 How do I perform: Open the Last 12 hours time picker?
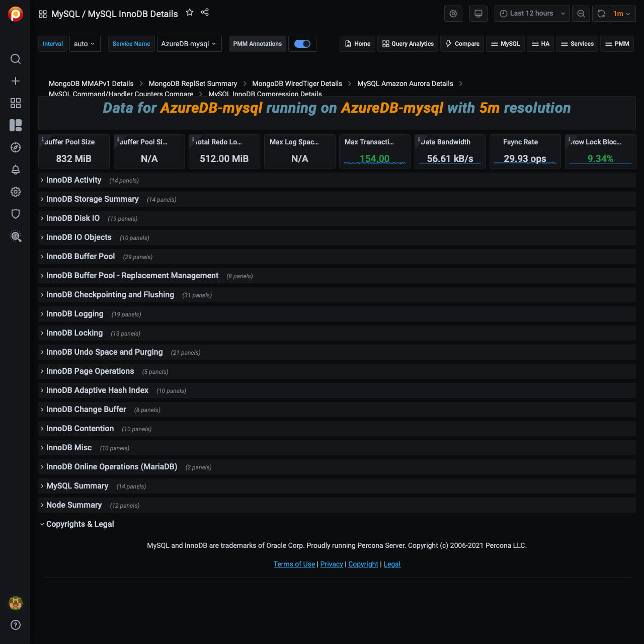532,14
